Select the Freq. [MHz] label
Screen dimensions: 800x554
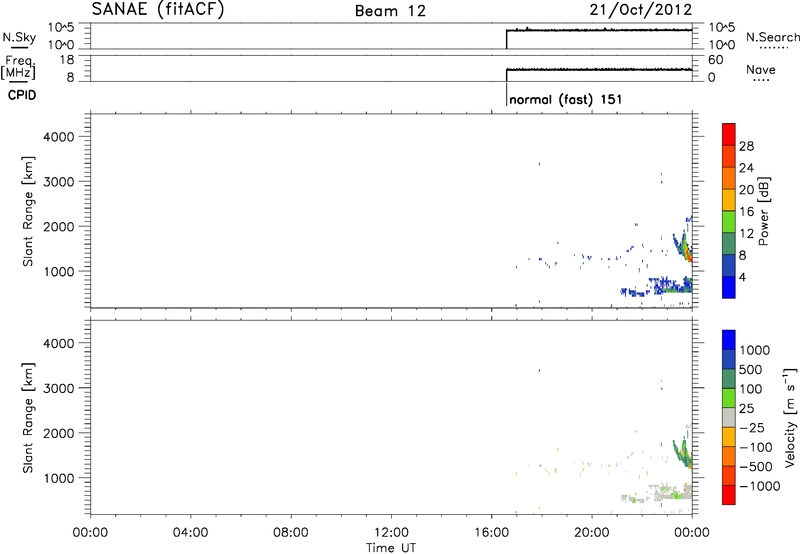click(19, 67)
